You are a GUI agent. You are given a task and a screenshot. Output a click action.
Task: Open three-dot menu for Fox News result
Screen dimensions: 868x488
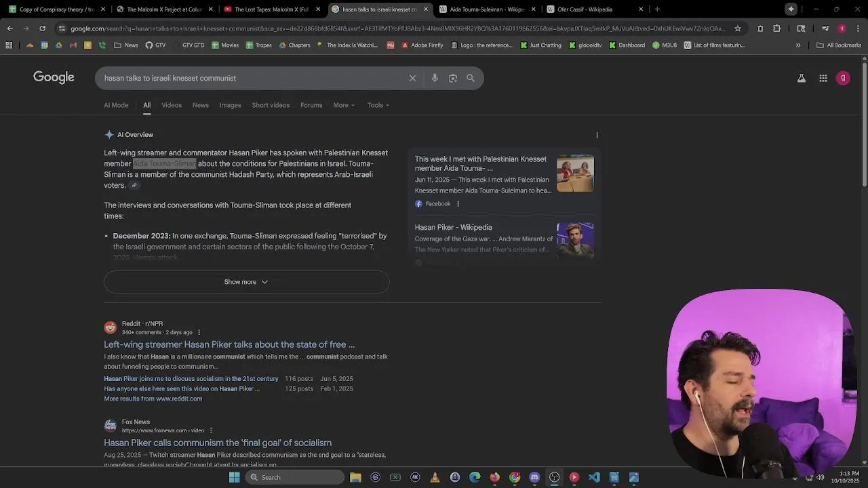[211, 430]
